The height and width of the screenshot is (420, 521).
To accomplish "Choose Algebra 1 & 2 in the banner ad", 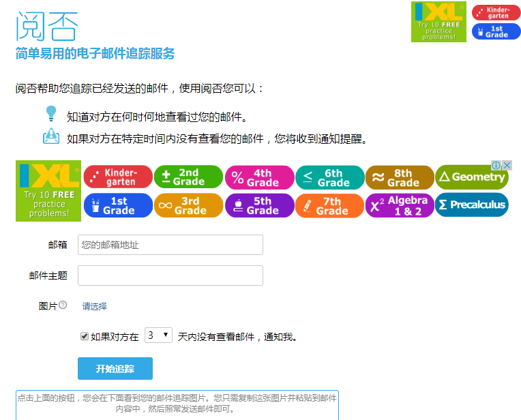I will click(x=400, y=206).
